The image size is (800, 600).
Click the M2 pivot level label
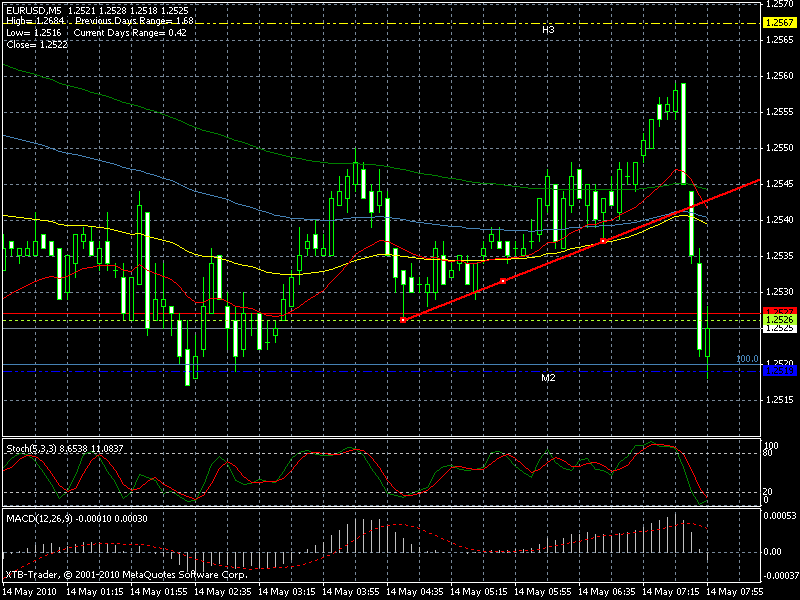pos(548,378)
